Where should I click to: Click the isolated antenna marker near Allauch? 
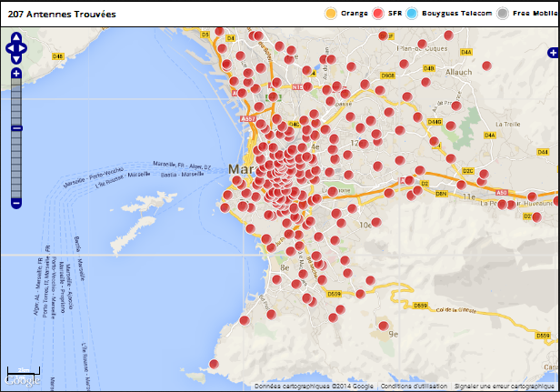point(486,65)
